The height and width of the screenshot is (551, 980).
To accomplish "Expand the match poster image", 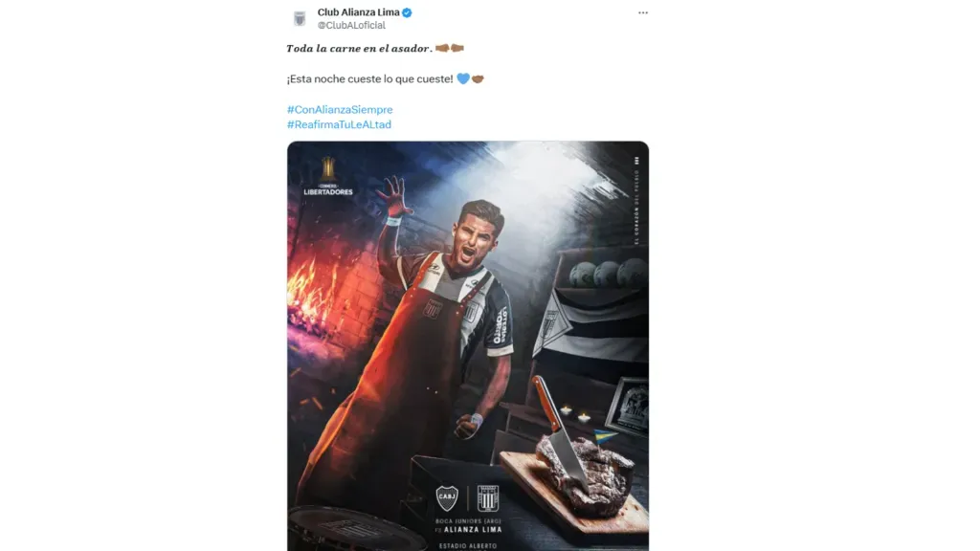I will (468, 345).
